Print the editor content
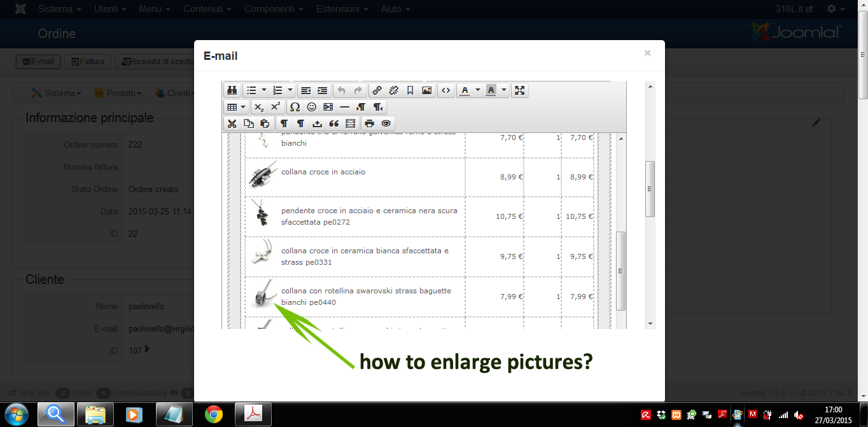This screenshot has width=868, height=427. coord(369,123)
